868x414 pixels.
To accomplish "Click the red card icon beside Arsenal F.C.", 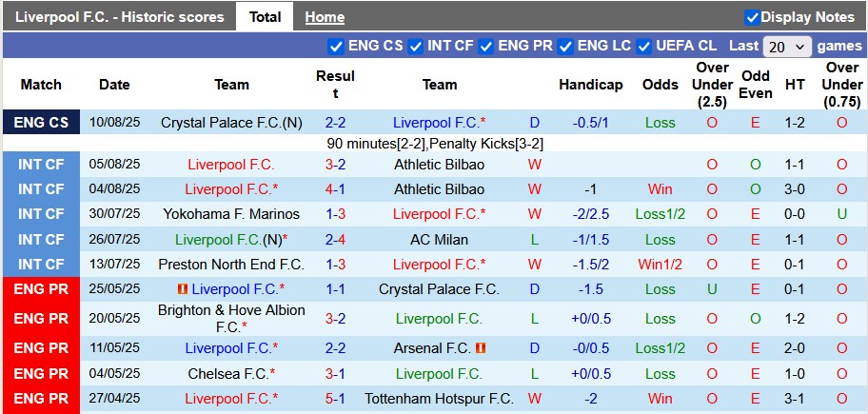I will point(481,349).
